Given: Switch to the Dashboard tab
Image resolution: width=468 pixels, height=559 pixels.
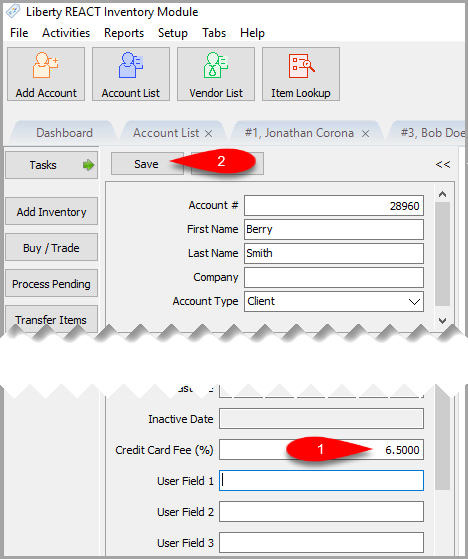Looking at the screenshot, I should pyautogui.click(x=64, y=133).
